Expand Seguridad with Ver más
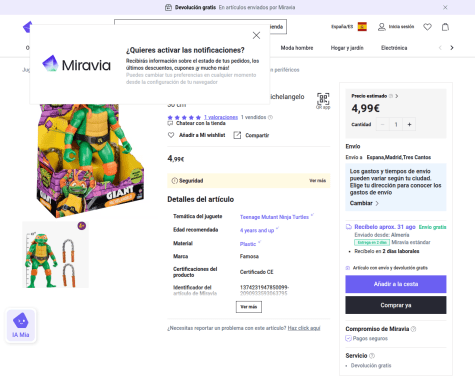This screenshot has width=475, height=380. click(x=317, y=181)
